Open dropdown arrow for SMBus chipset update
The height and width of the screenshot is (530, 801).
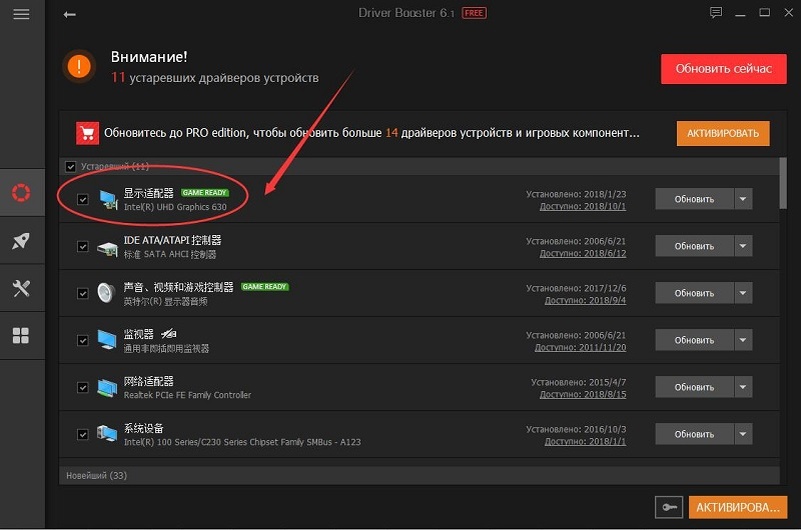pos(743,433)
